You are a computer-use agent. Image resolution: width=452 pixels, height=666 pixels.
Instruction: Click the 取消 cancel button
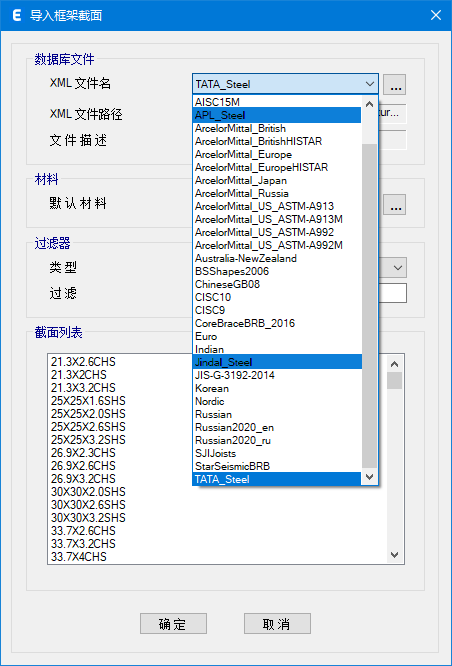[277, 624]
